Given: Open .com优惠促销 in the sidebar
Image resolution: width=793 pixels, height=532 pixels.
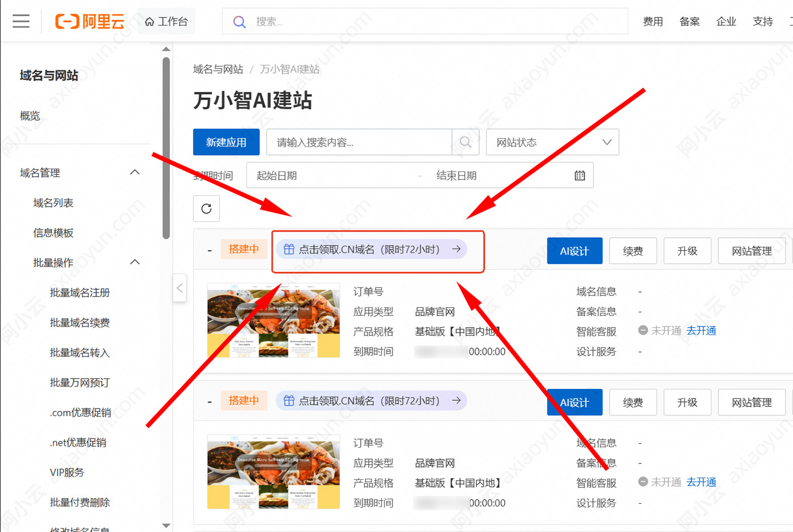Looking at the screenshot, I should coord(80,413).
